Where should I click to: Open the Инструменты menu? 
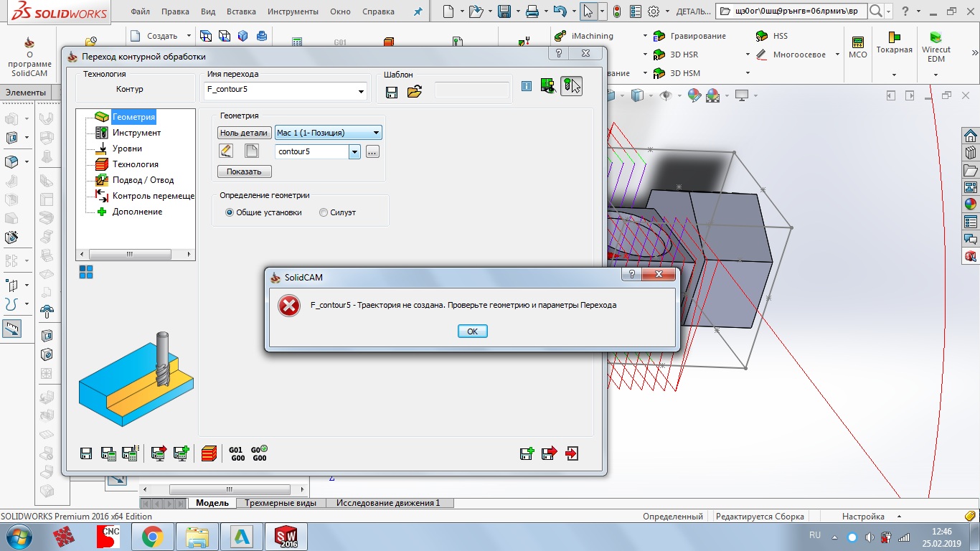(293, 11)
